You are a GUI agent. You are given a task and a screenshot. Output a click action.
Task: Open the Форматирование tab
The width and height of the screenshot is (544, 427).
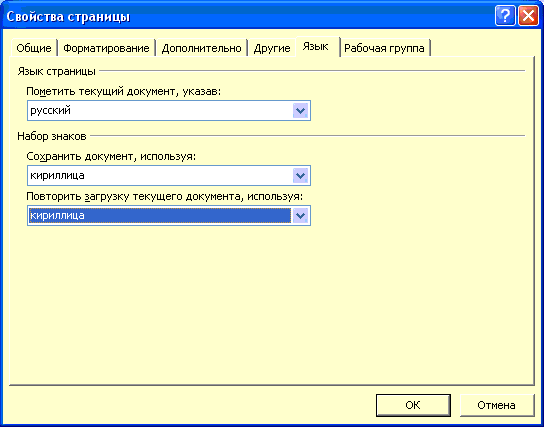(x=106, y=48)
